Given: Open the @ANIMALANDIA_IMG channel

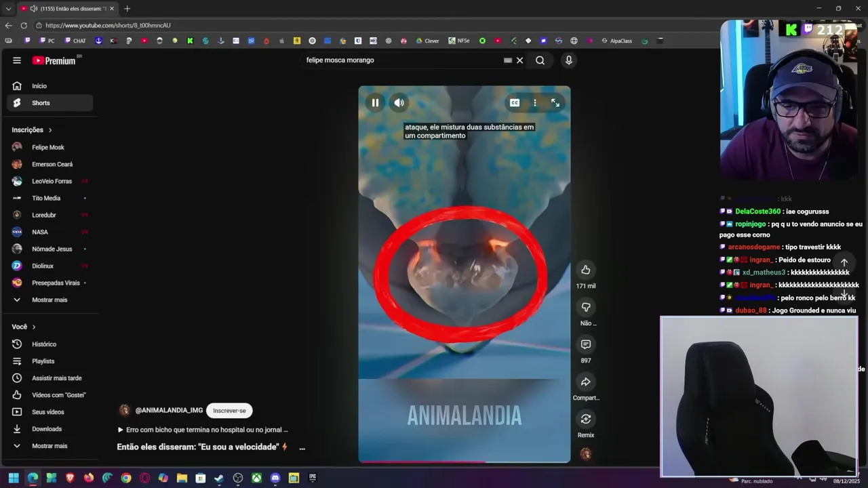Looking at the screenshot, I should 169,411.
